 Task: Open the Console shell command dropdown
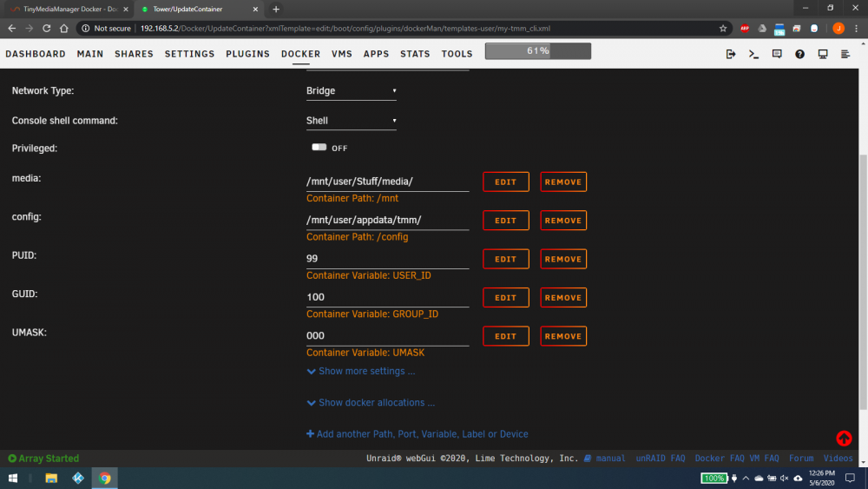pyautogui.click(x=351, y=121)
